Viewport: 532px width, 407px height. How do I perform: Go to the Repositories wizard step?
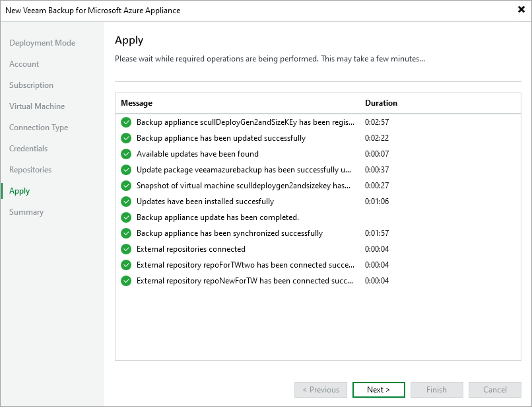point(30,170)
